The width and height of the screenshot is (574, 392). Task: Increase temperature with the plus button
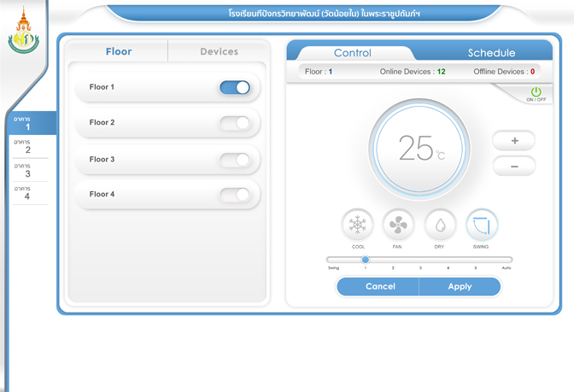[x=514, y=140]
